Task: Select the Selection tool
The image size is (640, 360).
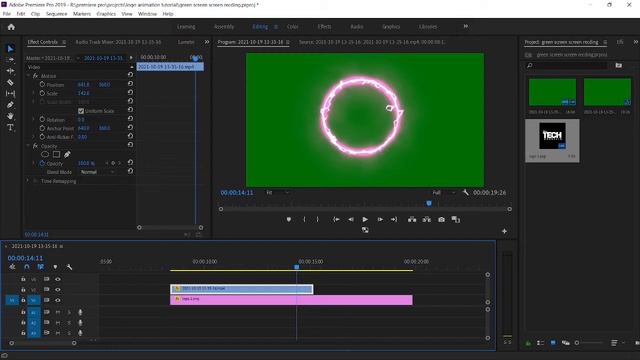Action: pos(10,49)
